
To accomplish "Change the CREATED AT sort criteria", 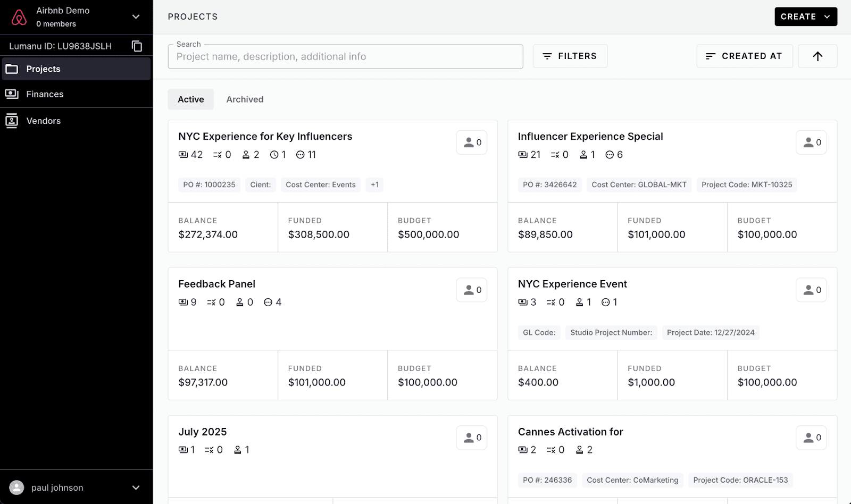I will coord(744,56).
